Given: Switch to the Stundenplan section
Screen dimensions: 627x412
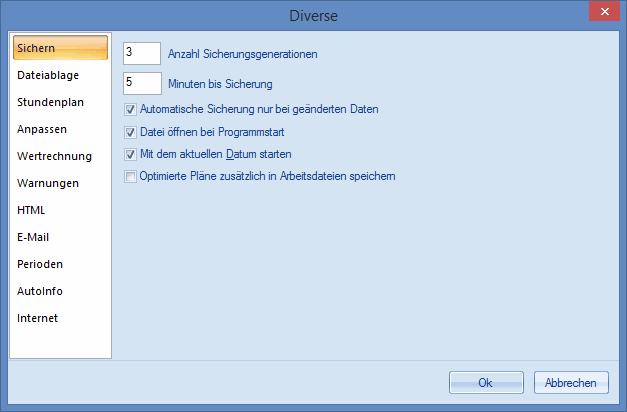Looking at the screenshot, I should 48,102.
